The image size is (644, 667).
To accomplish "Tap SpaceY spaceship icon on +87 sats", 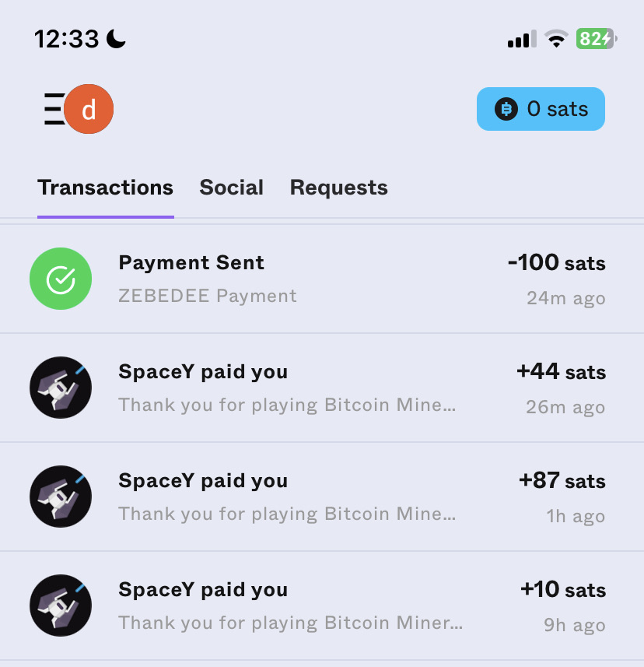I will [61, 497].
